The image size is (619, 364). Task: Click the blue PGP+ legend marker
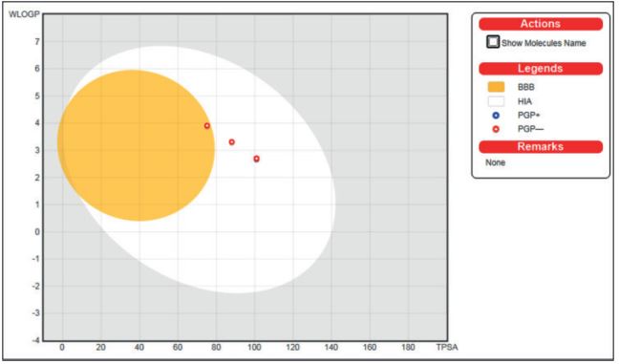(x=496, y=116)
